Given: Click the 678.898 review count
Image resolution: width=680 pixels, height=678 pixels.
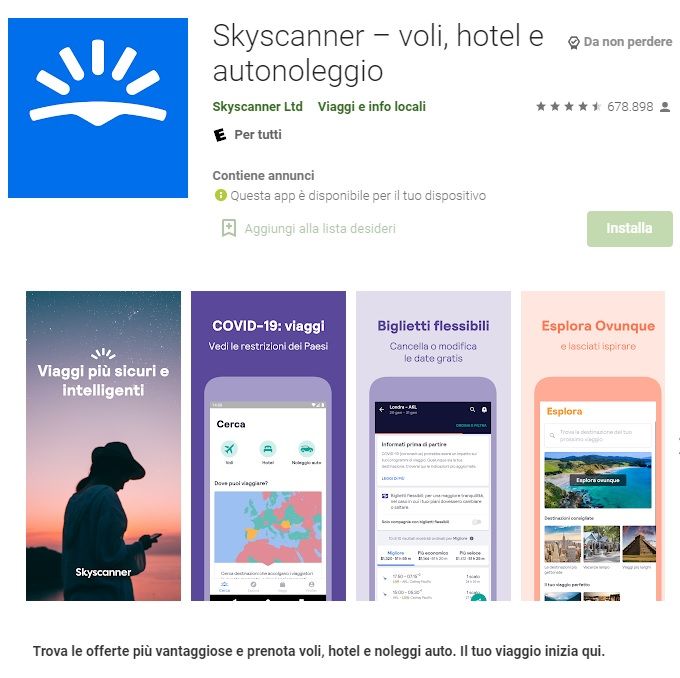Looking at the screenshot, I should (630, 107).
